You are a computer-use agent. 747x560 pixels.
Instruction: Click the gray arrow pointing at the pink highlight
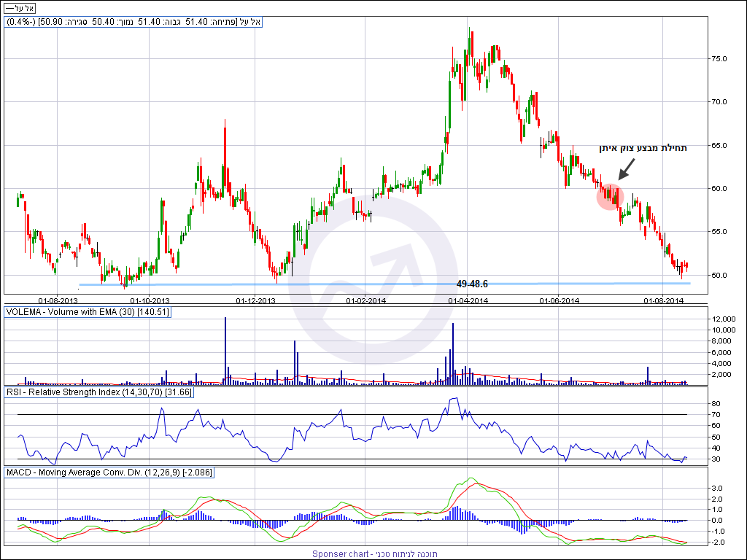tap(626, 168)
